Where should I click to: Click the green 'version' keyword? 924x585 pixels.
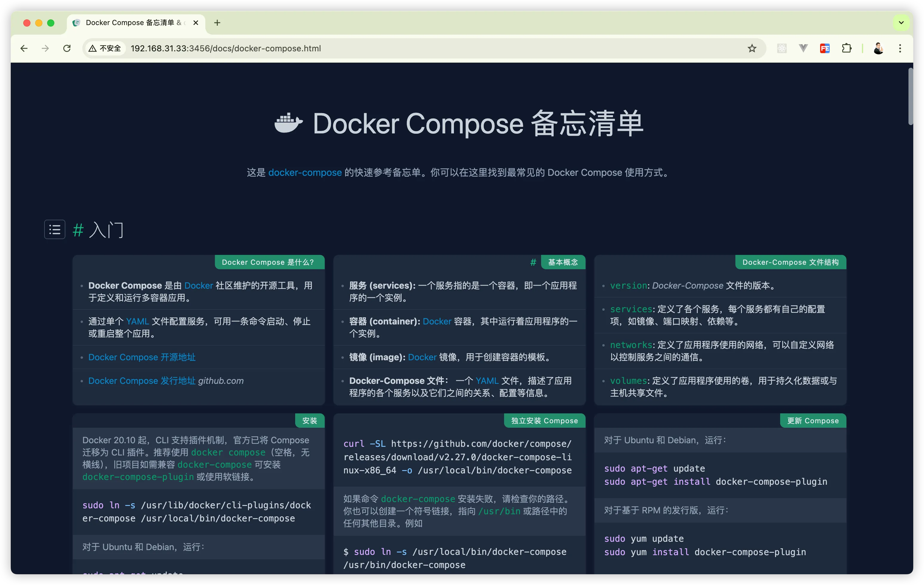(629, 285)
